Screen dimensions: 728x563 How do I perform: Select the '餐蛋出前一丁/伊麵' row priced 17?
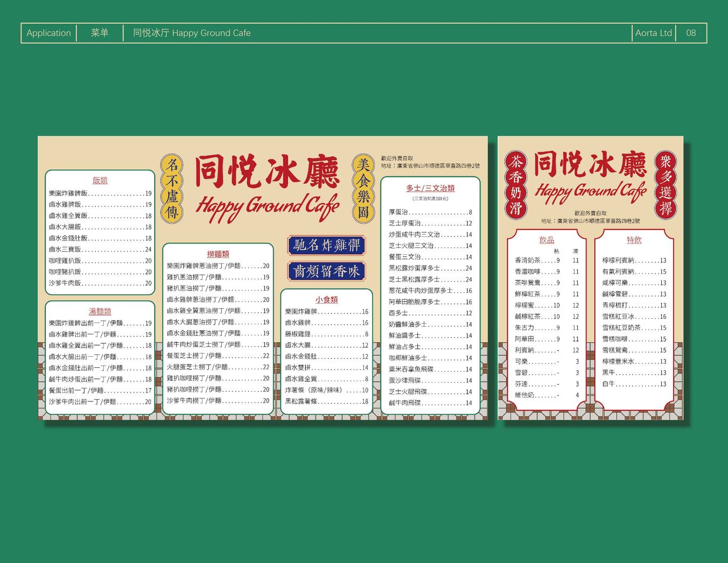tap(100, 390)
